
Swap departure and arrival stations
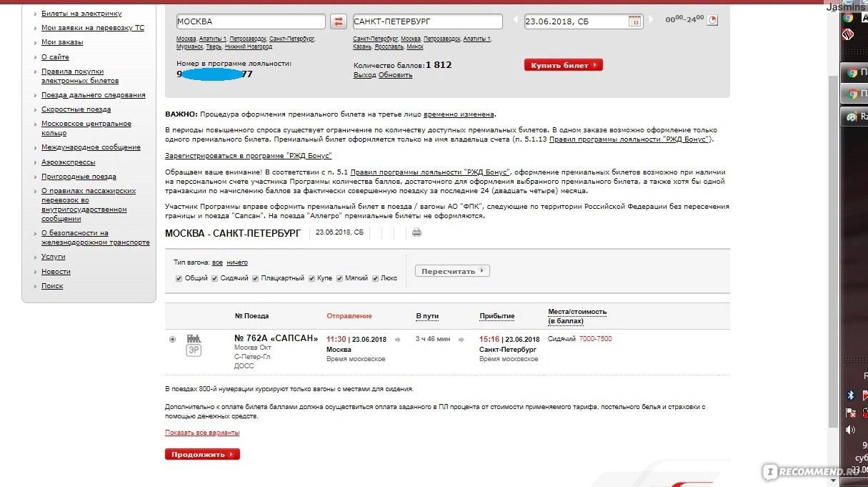pos(339,21)
